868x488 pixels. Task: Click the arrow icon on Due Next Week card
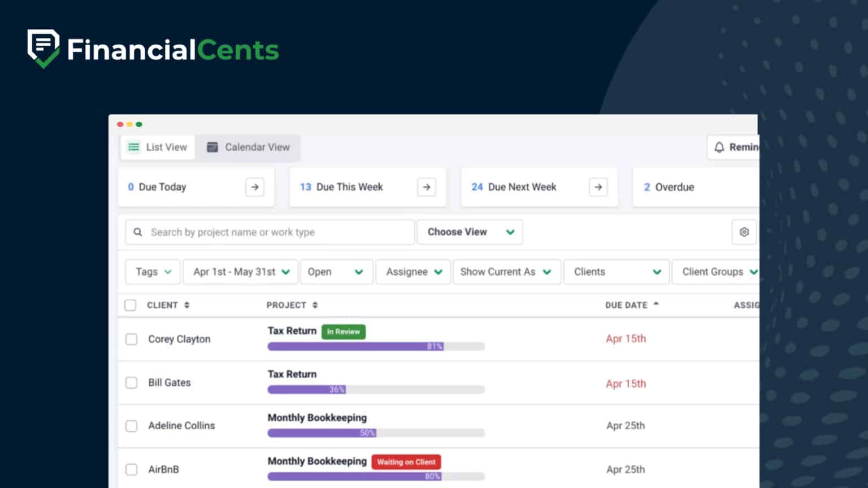[597, 187]
